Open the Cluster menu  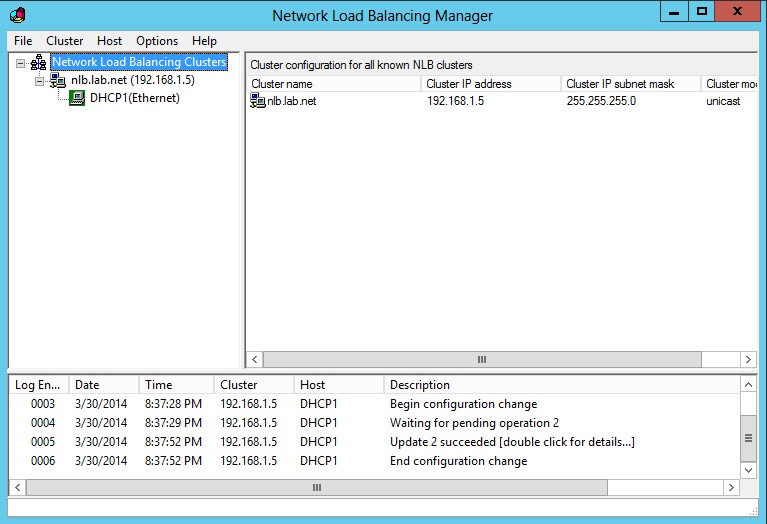[65, 41]
